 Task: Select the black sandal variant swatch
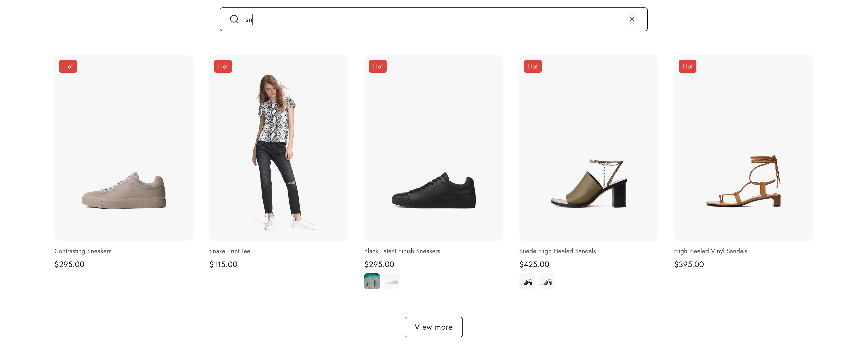click(x=527, y=281)
